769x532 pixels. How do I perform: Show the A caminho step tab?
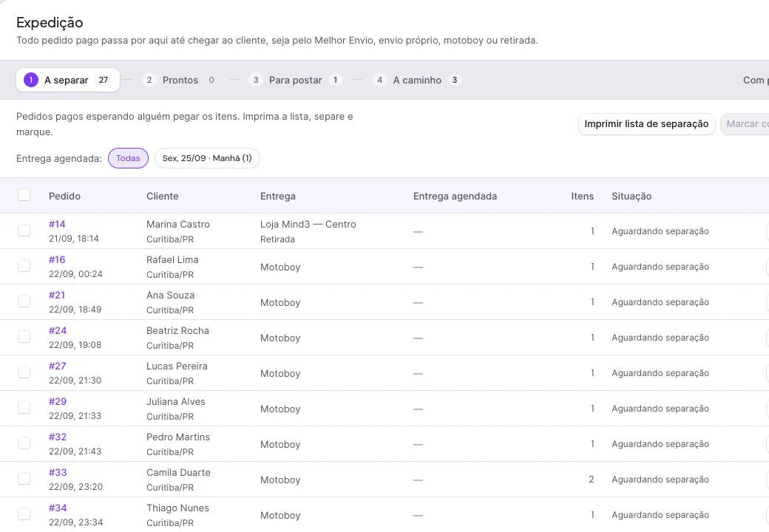click(417, 80)
